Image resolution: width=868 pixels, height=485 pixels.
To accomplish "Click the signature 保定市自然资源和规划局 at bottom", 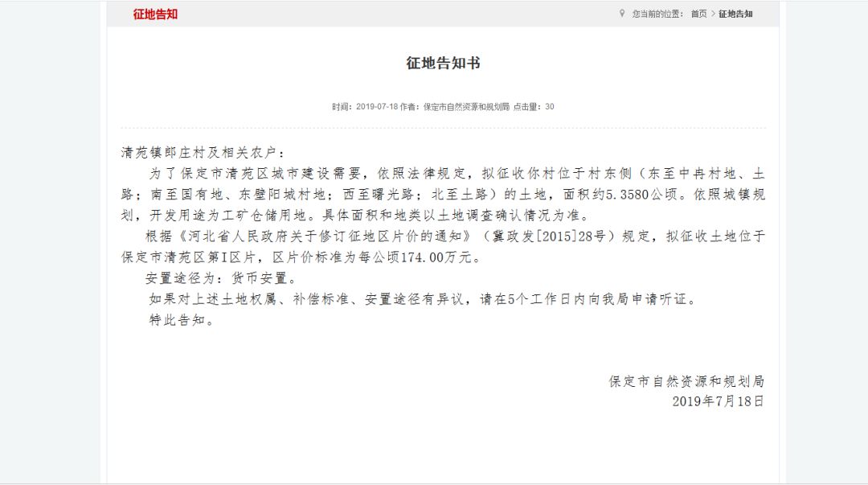I will pos(686,381).
